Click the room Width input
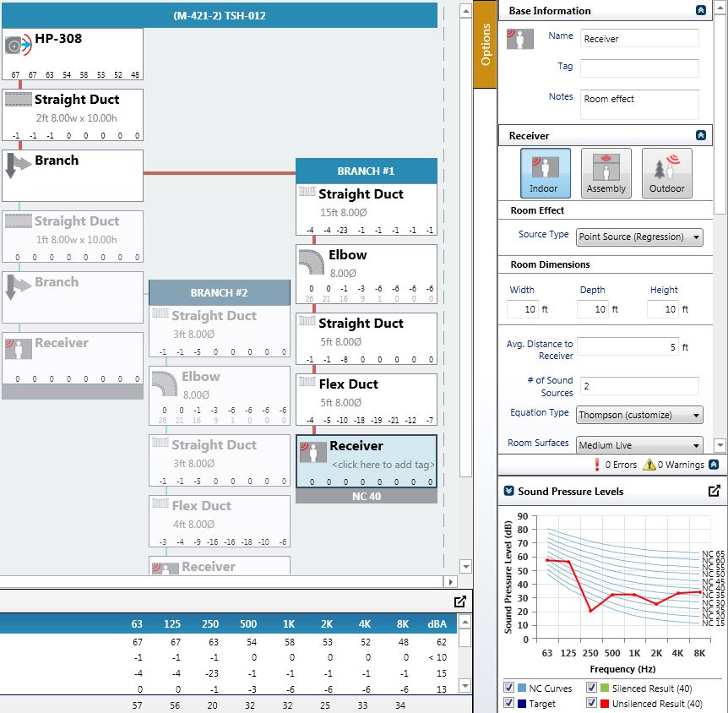Screen dimensions: 728x713 [x=522, y=309]
